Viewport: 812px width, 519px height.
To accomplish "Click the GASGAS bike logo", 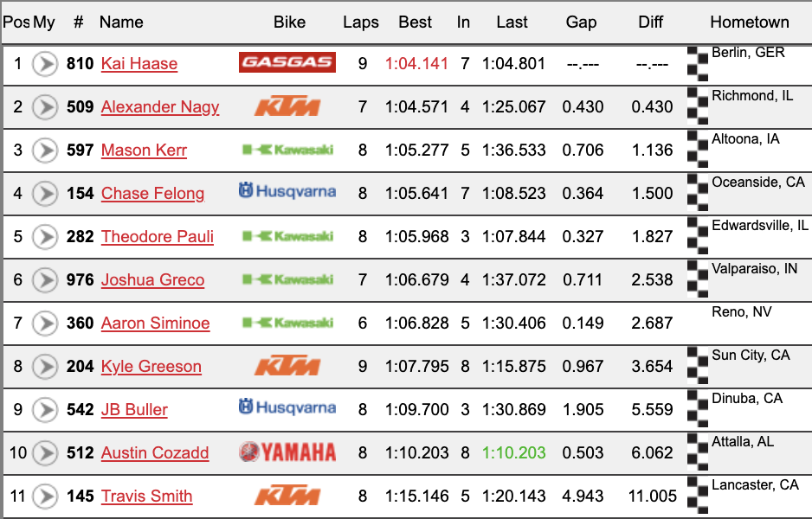I will point(287,62).
